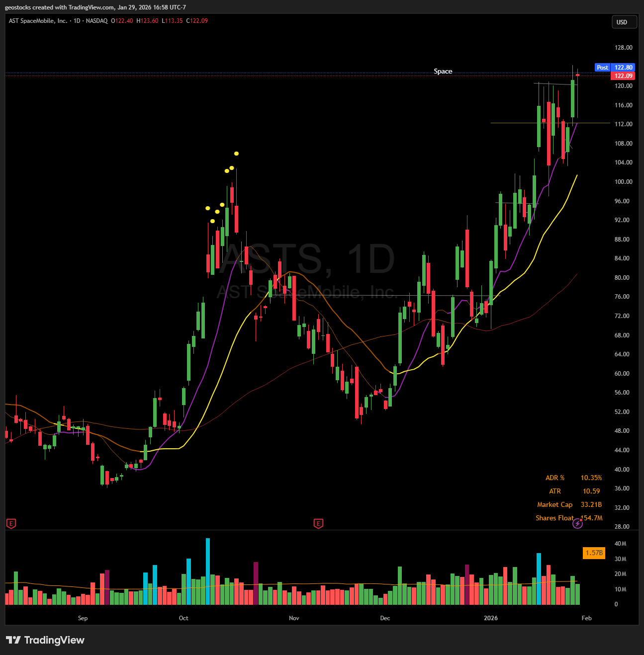
Task: Click the ADR % value 10.35%
Action: [x=591, y=478]
